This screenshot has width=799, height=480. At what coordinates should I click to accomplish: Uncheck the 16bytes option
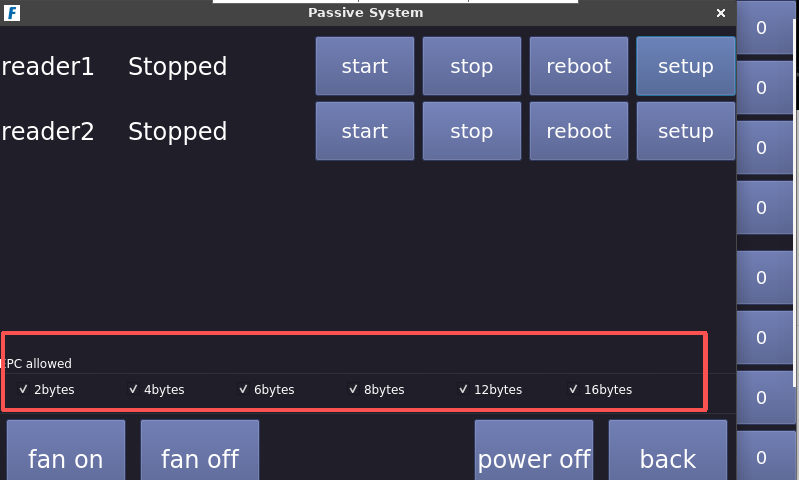tap(574, 389)
